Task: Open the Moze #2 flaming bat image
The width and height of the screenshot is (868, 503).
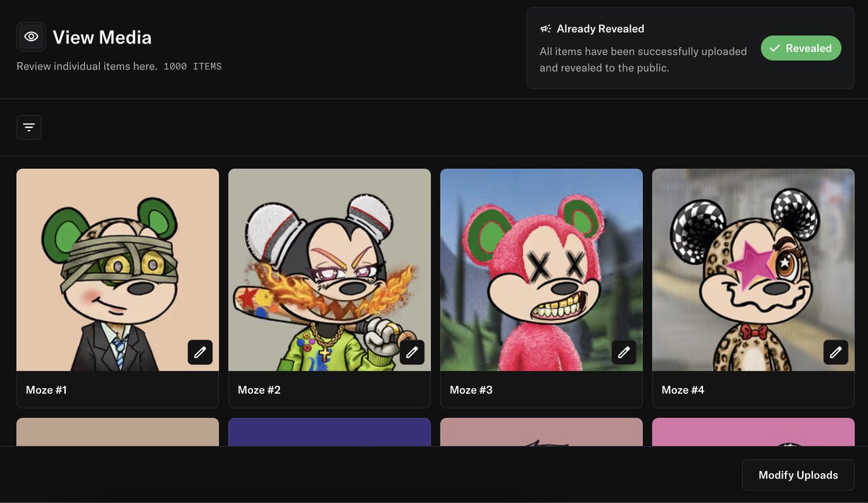Action: click(x=330, y=270)
